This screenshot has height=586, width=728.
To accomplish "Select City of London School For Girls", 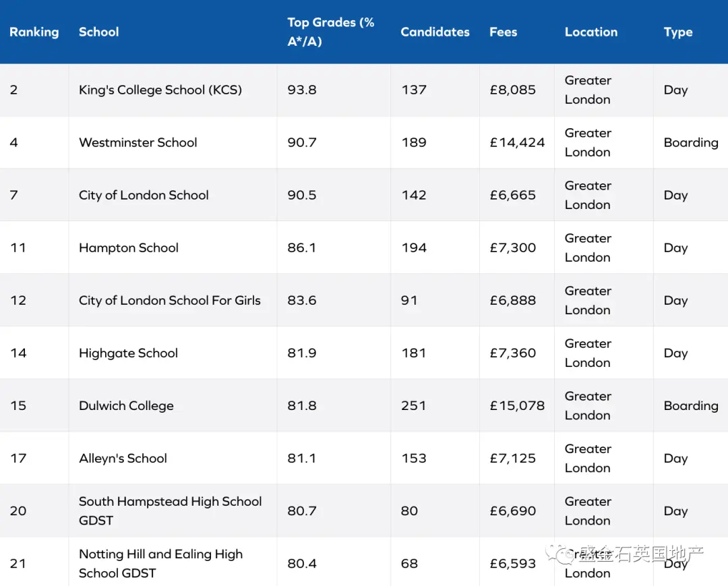I will [x=169, y=301].
